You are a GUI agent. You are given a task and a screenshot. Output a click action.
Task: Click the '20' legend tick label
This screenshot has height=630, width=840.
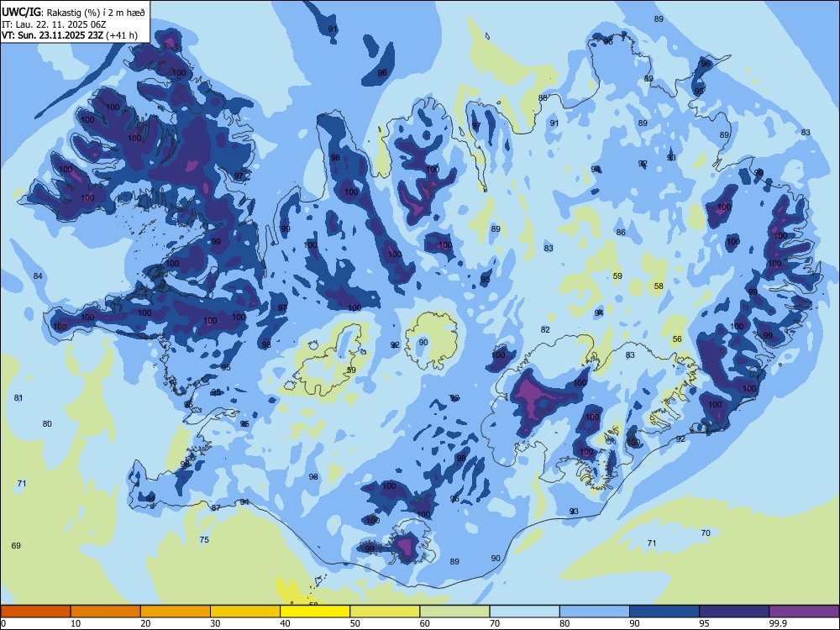click(x=145, y=623)
